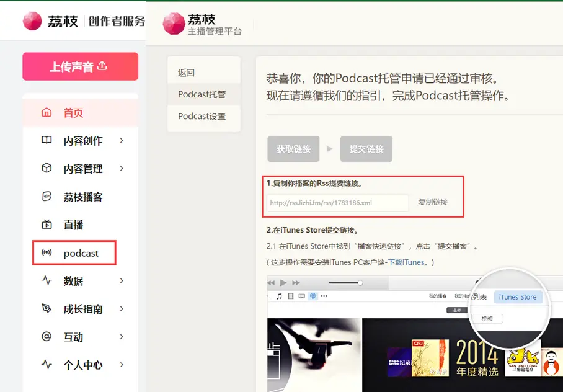Expand the 内容创作 submenu chevron
The height and width of the screenshot is (392, 563).
[122, 141]
